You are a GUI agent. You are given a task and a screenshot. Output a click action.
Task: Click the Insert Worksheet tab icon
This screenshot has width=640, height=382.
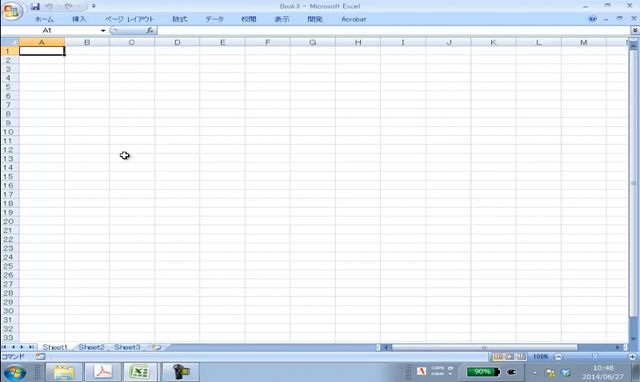click(x=156, y=347)
